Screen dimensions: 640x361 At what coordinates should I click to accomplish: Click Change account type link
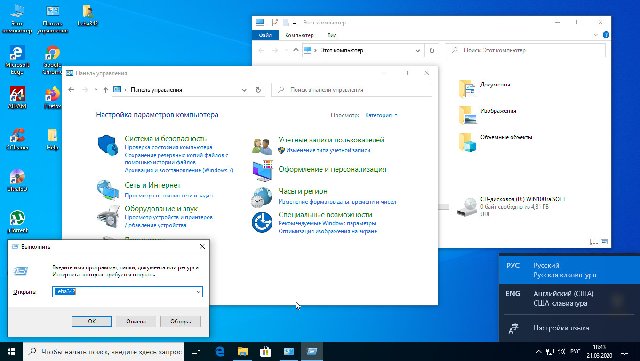328,150
